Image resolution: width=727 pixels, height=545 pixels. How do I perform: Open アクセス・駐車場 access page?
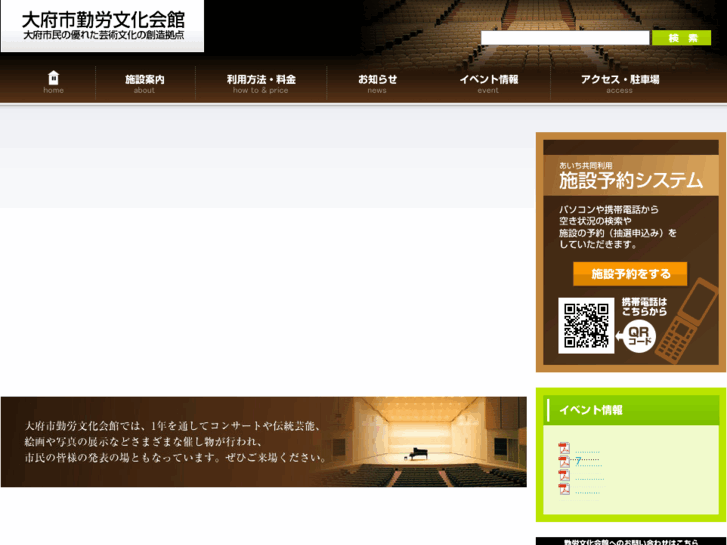pyautogui.click(x=620, y=83)
